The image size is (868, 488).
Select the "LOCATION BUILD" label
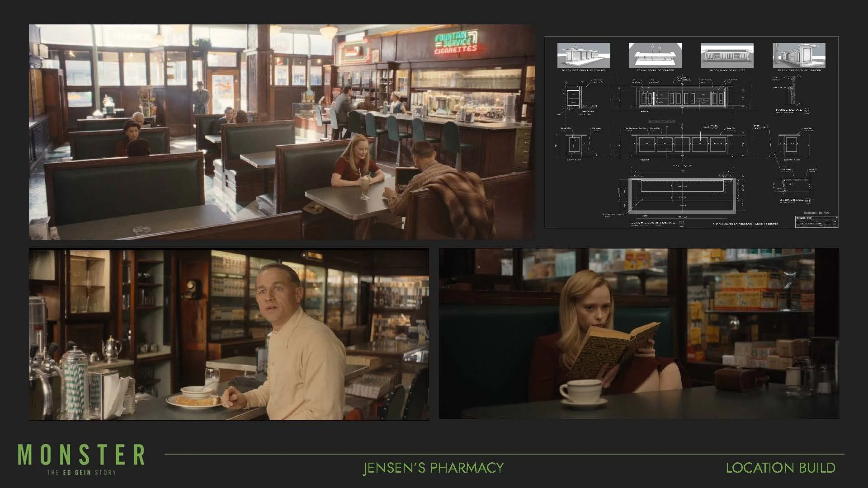coord(781,468)
